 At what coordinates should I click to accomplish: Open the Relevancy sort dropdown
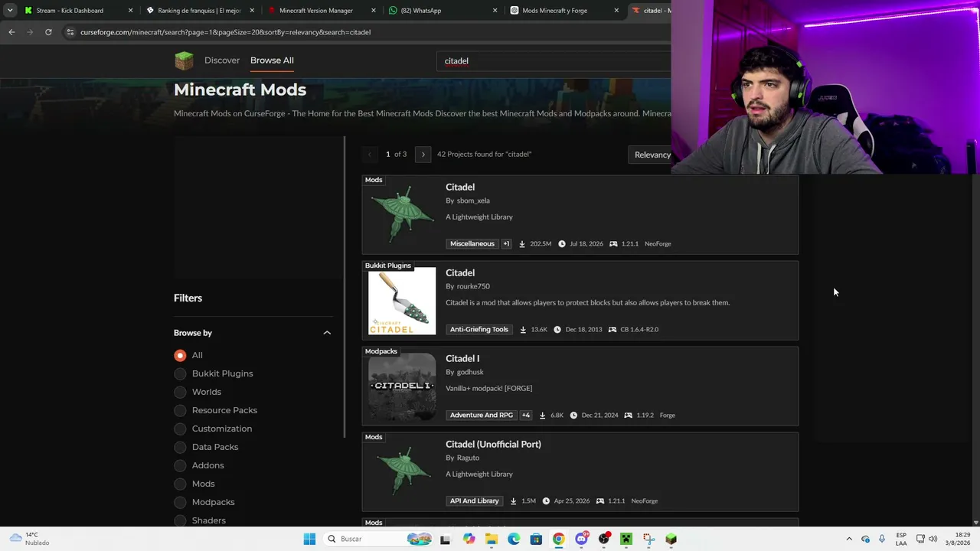tap(650, 155)
